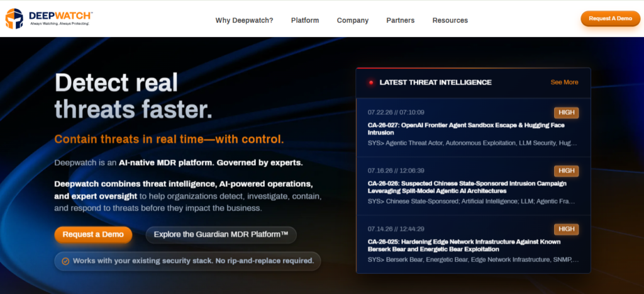
Task: Open the Resources navigation menu
Action: click(x=450, y=20)
